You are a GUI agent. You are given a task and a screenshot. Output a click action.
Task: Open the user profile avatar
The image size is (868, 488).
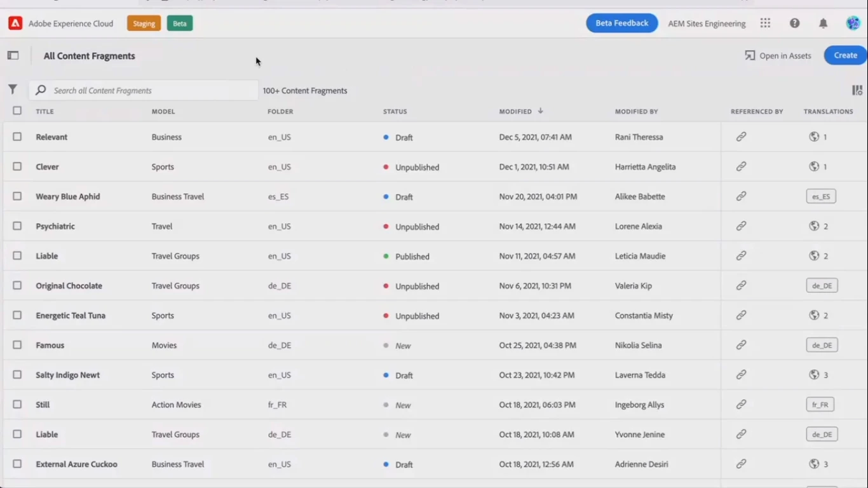853,24
